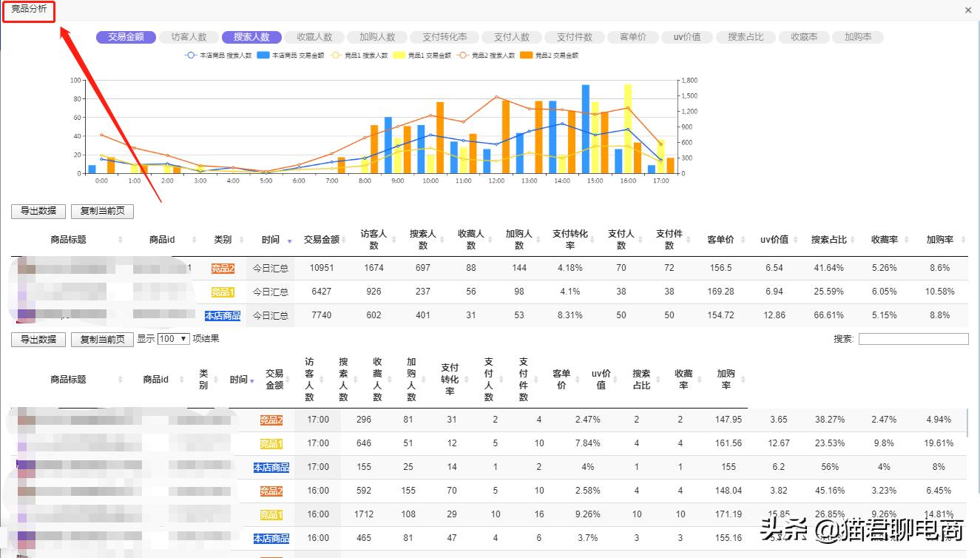Click the 竞品分析 title tab

tap(29, 12)
